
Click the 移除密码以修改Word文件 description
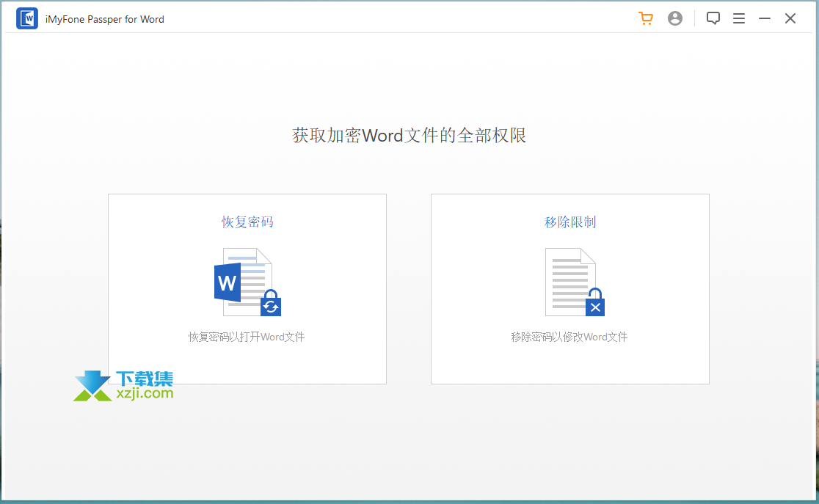click(x=569, y=337)
